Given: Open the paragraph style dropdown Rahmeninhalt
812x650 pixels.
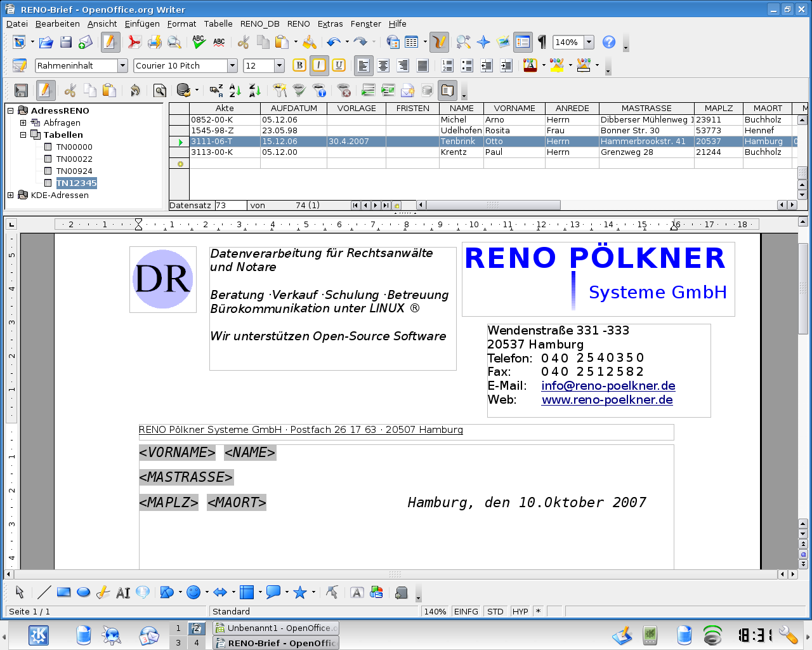Looking at the screenshot, I should pos(122,65).
